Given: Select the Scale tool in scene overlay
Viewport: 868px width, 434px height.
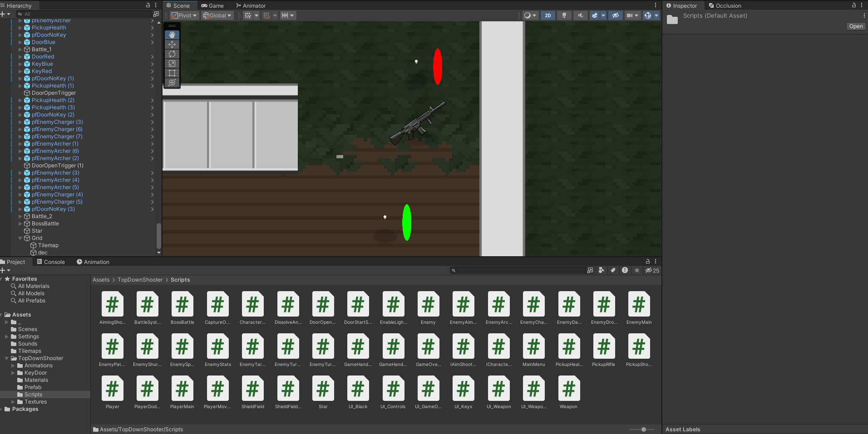Looking at the screenshot, I should [172, 63].
